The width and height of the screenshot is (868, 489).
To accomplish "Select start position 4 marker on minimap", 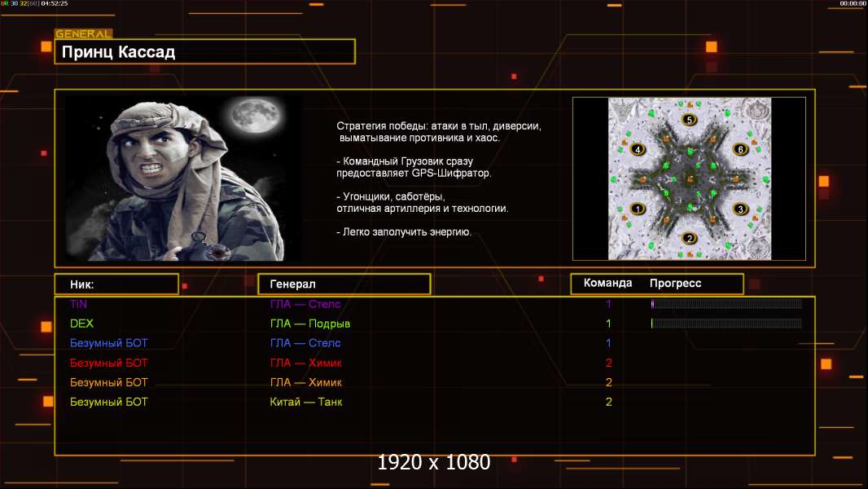I will tap(638, 149).
